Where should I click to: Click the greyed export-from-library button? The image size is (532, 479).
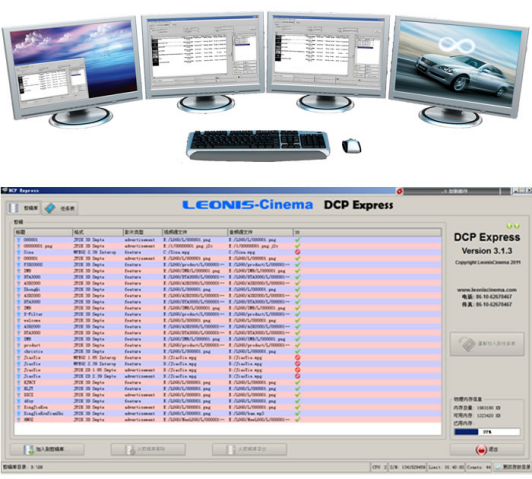(x=249, y=449)
